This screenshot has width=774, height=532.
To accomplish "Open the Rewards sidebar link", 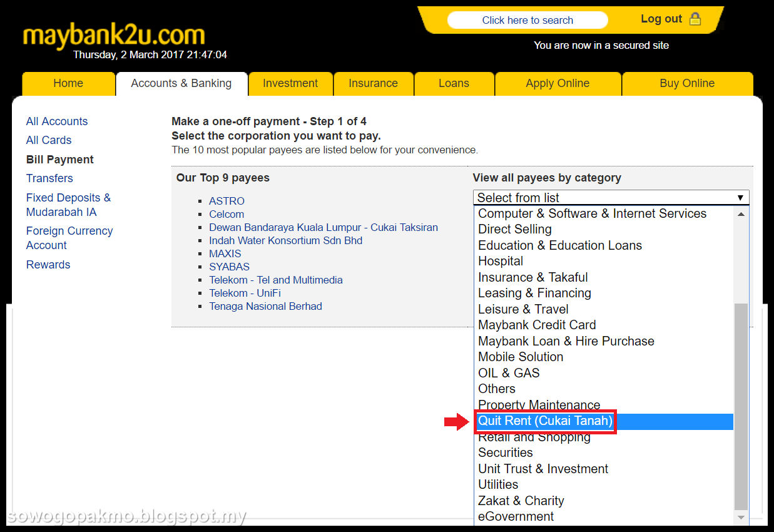I will coord(48,265).
